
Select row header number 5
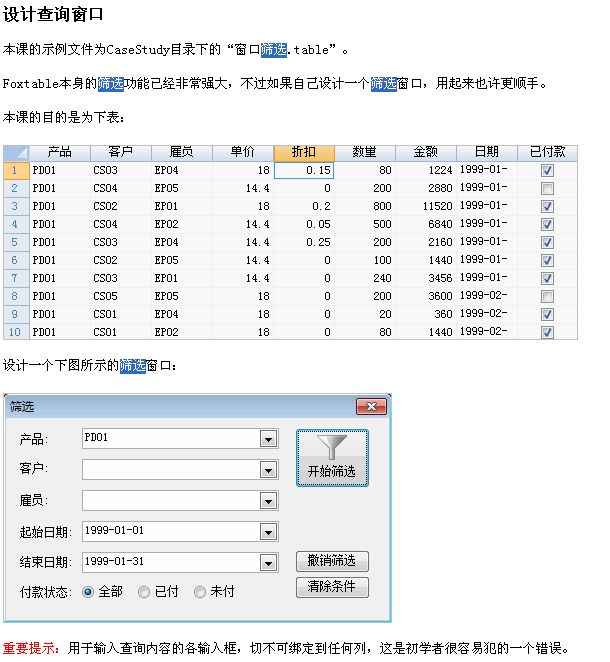click(15, 242)
